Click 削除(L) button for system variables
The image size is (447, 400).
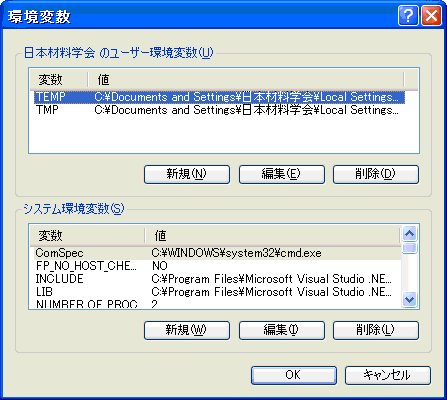pyautogui.click(x=376, y=330)
